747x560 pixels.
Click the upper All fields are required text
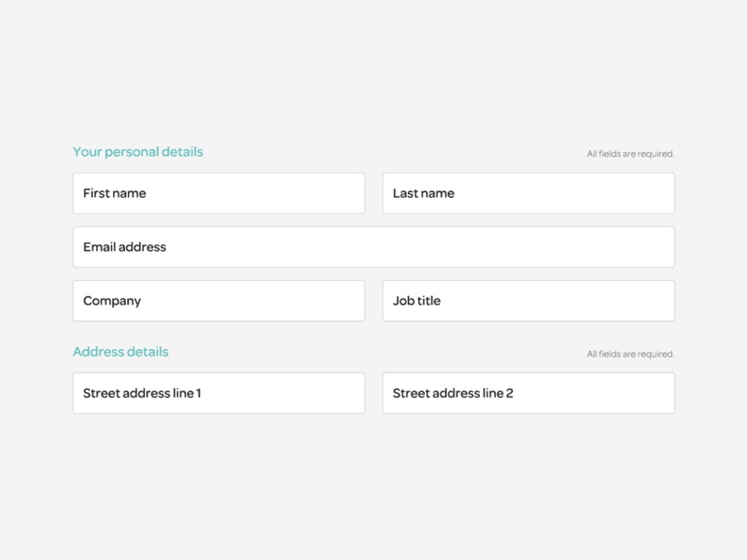coord(630,153)
